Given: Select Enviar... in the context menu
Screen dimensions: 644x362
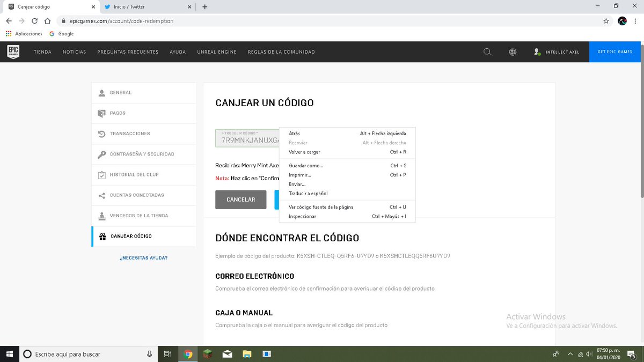Looking at the screenshot, I should pyautogui.click(x=347, y=184).
